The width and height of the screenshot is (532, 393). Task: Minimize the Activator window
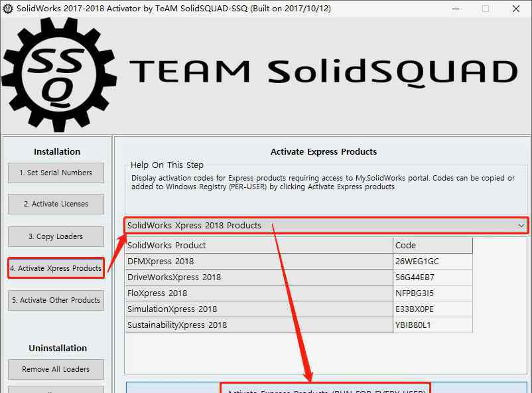456,9
